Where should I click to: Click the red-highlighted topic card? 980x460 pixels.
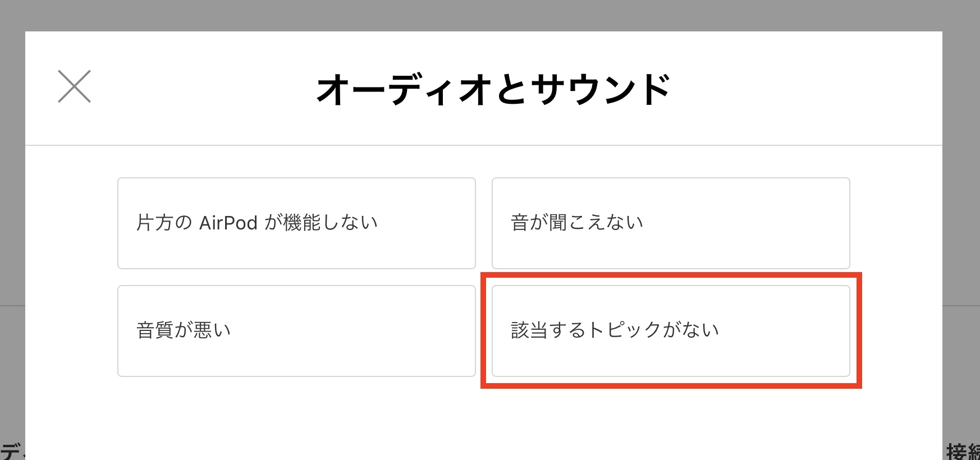click(x=671, y=331)
